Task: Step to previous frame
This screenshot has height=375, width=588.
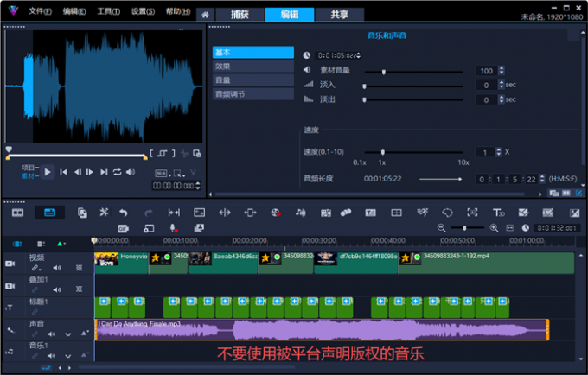Action: click(x=77, y=172)
